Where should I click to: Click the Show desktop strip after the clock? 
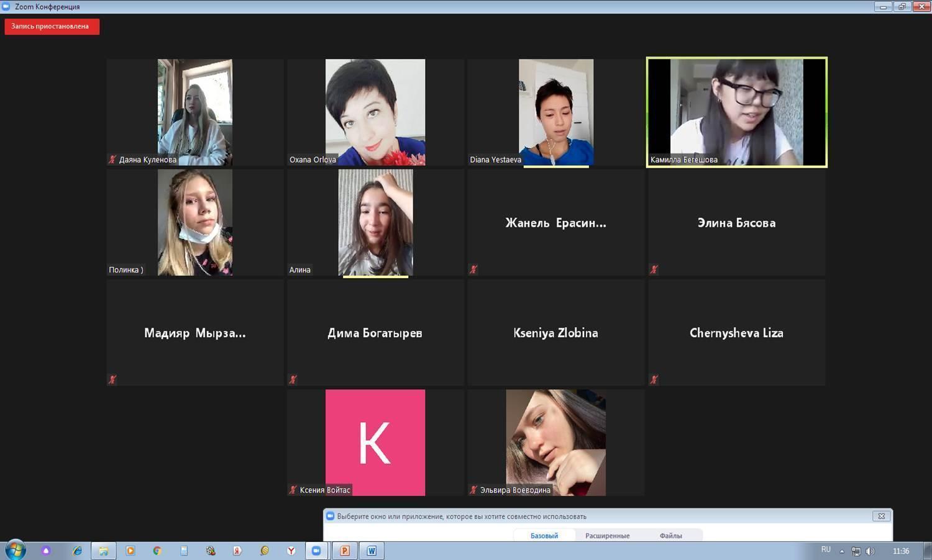928,551
